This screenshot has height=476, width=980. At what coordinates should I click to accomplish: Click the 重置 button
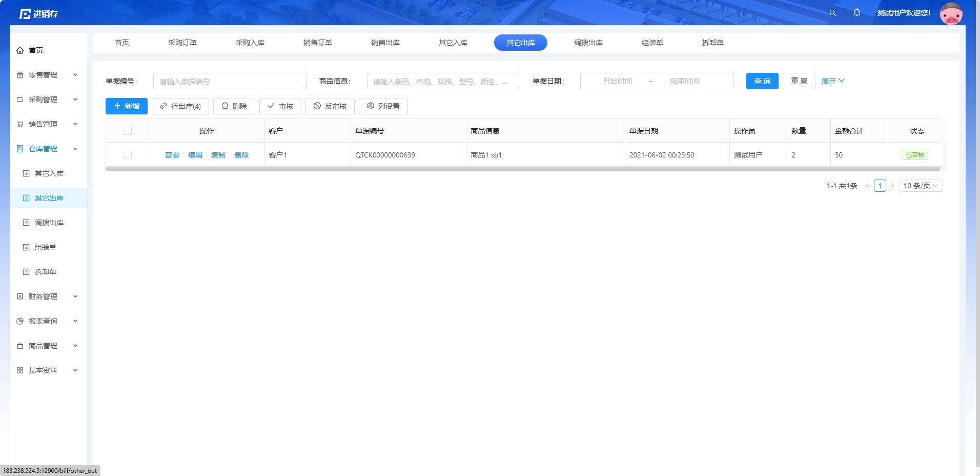pyautogui.click(x=799, y=81)
